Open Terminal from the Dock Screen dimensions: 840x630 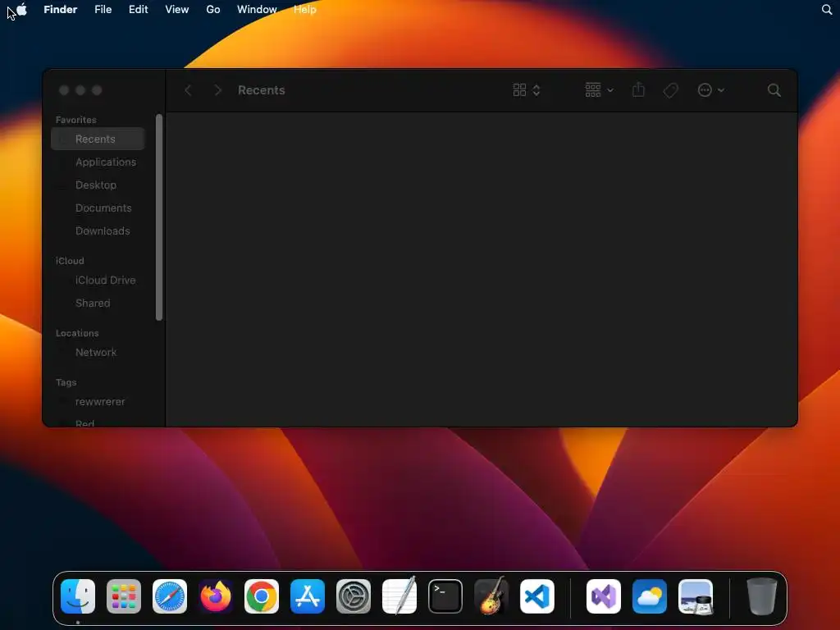(x=445, y=596)
